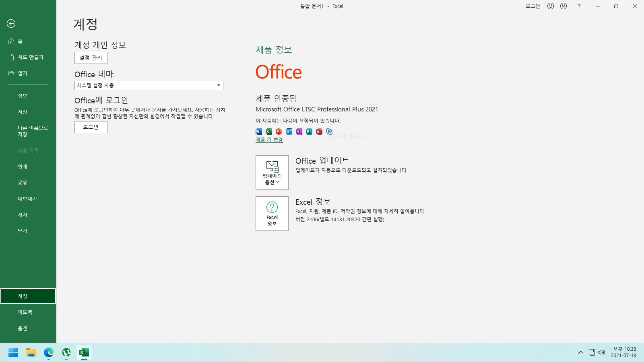Viewport: 644px width, 362px height.
Task: Open File Explorer from taskbar
Action: pos(31,353)
